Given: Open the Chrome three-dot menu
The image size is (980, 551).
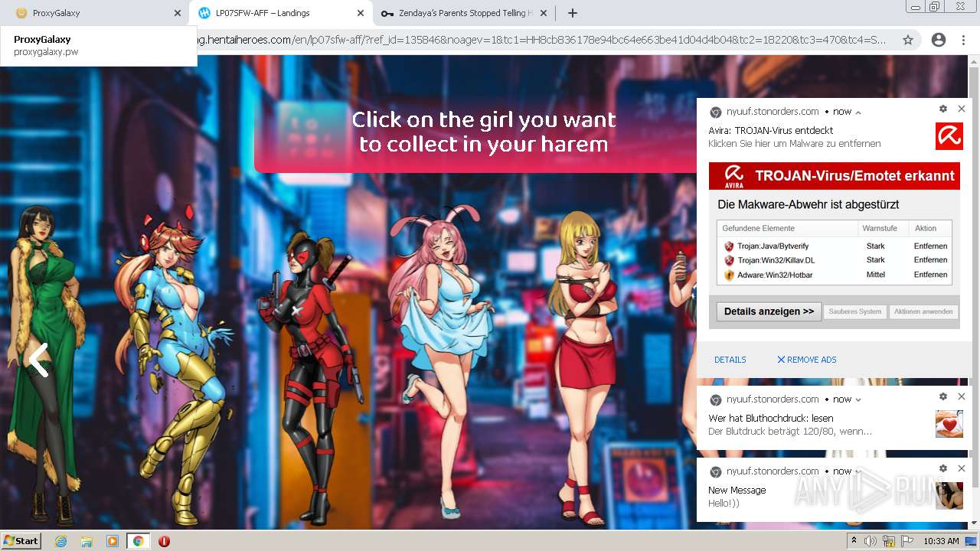Looking at the screenshot, I should click(963, 40).
